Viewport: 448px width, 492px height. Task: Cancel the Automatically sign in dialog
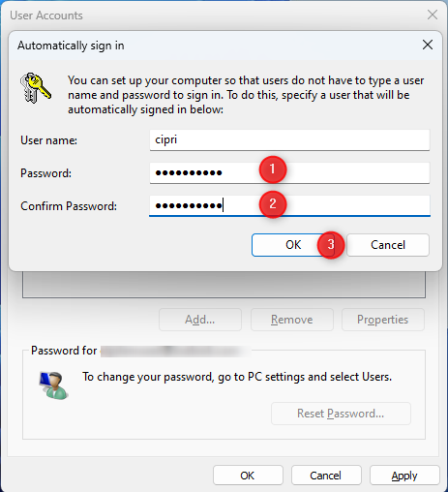click(x=388, y=245)
